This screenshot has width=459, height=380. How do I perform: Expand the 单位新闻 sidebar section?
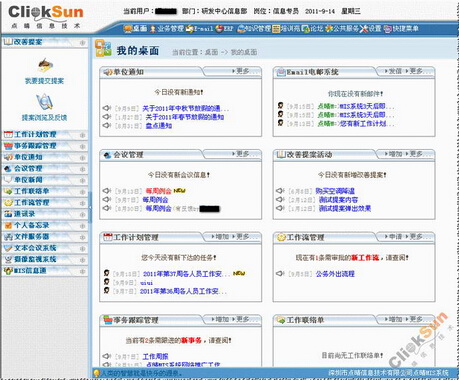tap(82, 180)
